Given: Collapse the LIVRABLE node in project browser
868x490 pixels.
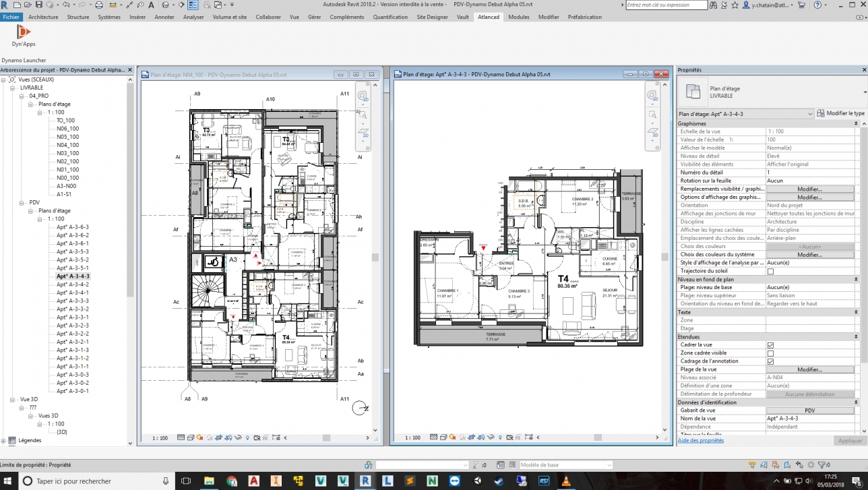Looking at the screenshot, I should click(13, 88).
